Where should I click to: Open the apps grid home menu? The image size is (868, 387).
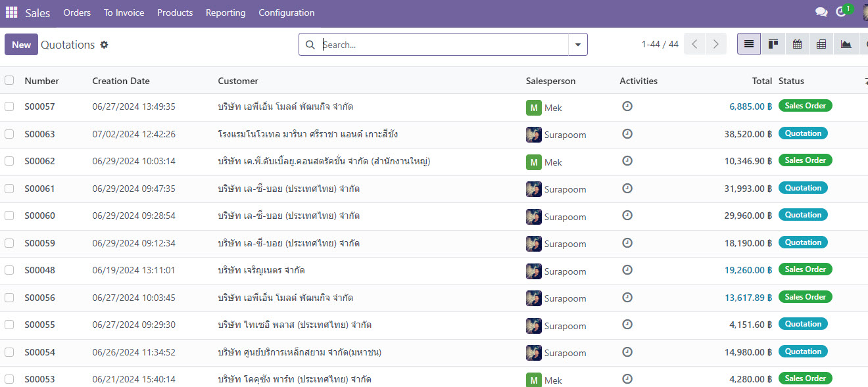click(x=12, y=12)
